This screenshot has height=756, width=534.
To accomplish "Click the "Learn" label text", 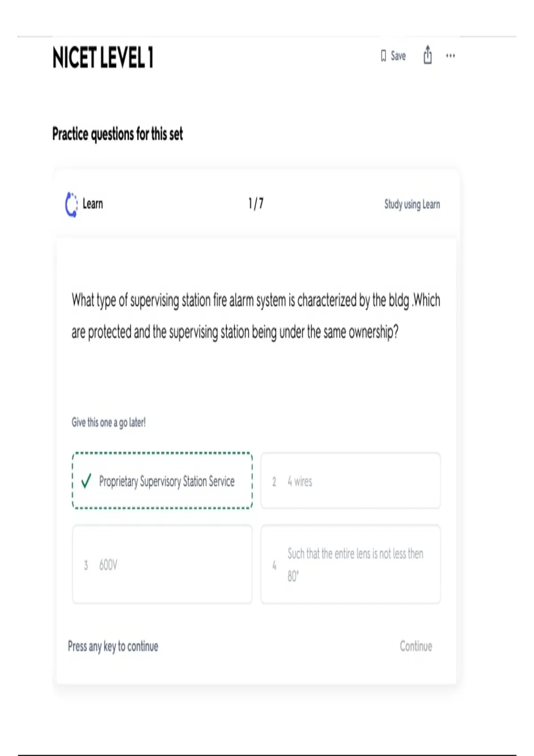I will coord(93,204).
